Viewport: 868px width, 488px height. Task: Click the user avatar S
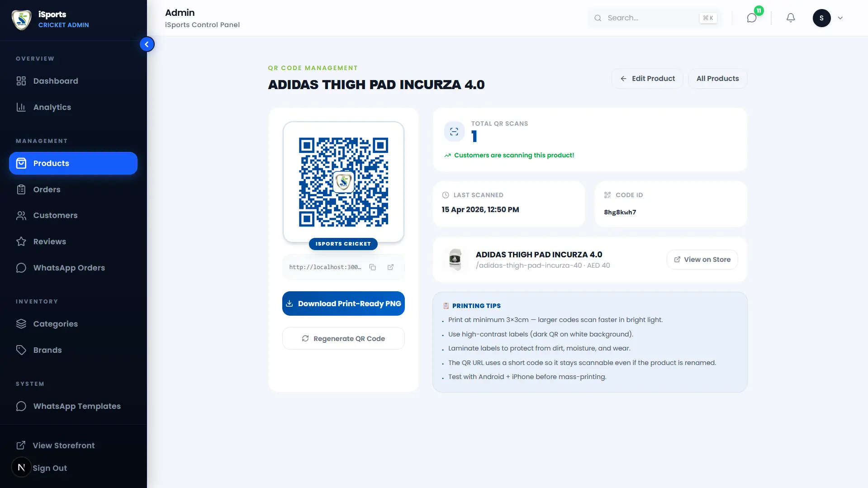[821, 18]
